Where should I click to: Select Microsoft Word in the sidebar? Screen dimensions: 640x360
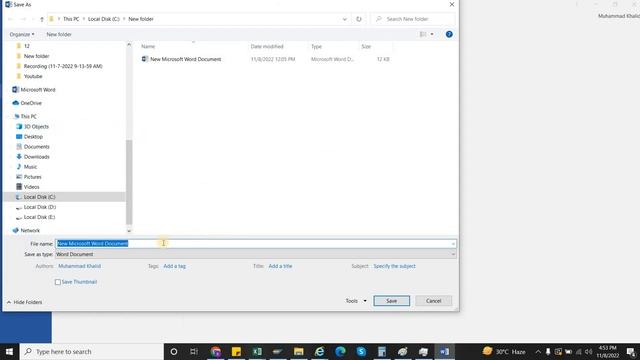(38, 90)
